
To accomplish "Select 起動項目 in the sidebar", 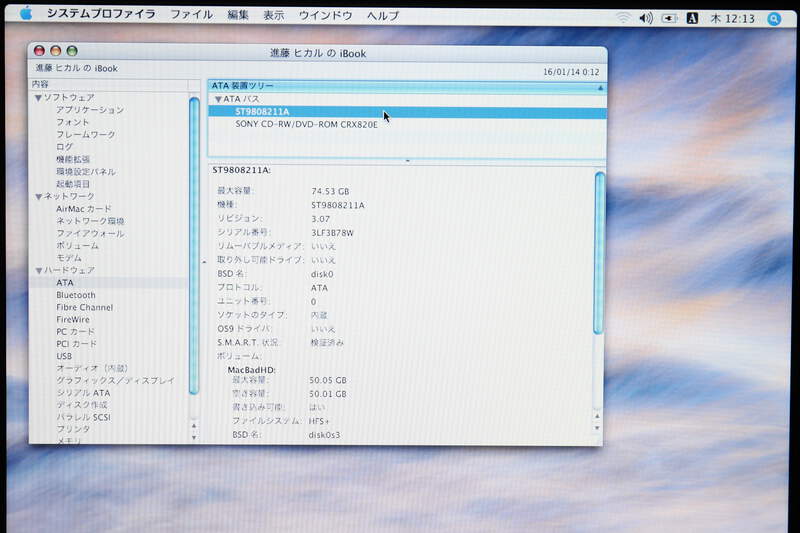I will click(x=73, y=184).
